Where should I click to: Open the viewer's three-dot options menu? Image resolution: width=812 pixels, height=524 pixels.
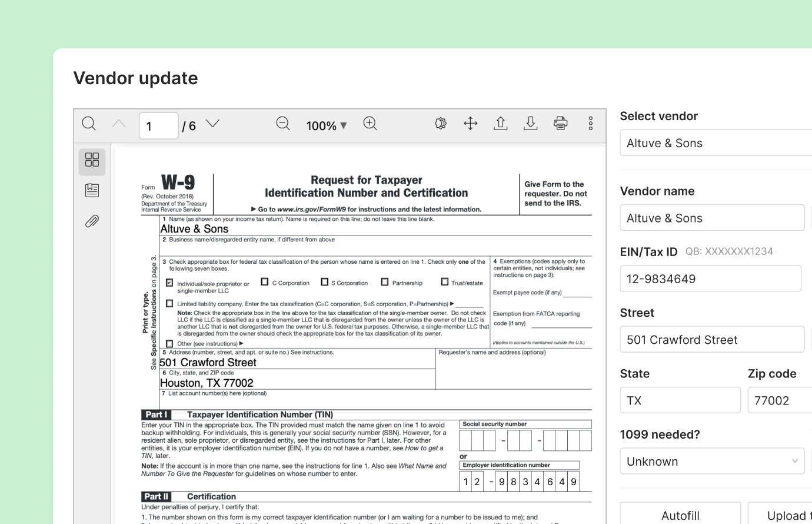tap(591, 123)
